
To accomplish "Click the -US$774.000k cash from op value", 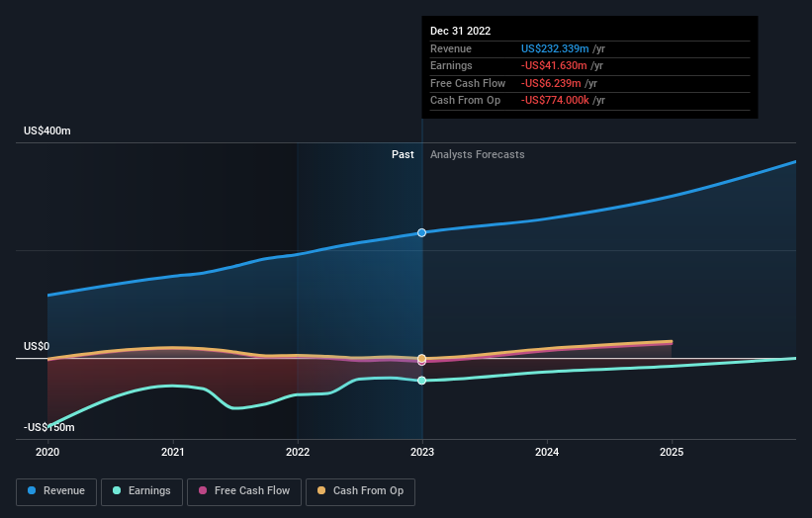I will (555, 101).
